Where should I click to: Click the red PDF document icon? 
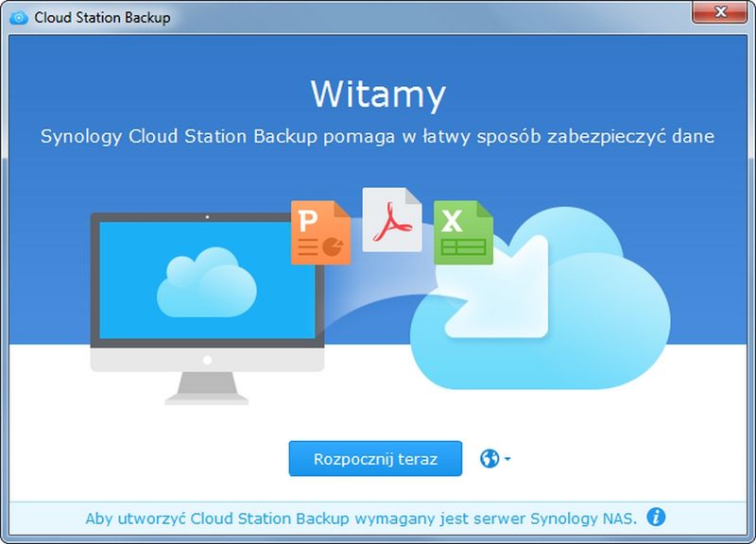tap(392, 220)
